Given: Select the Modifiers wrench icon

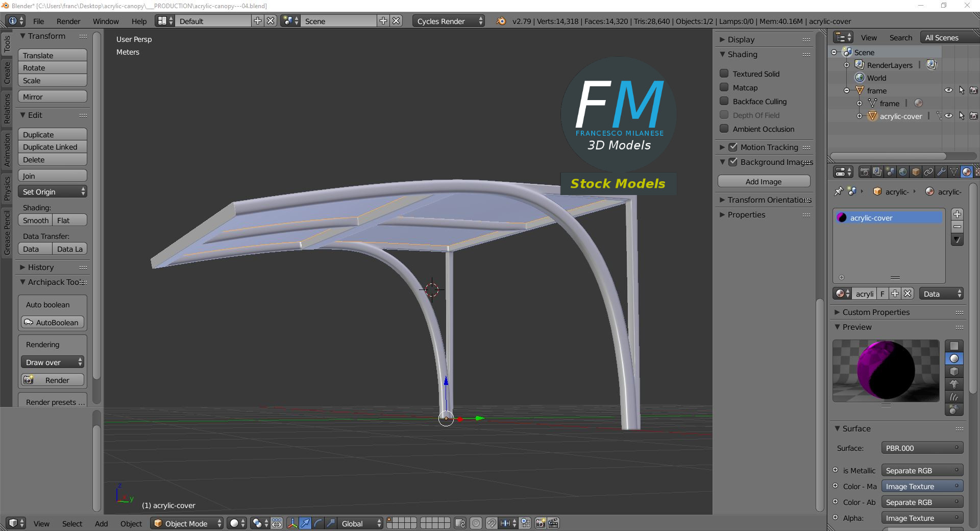Looking at the screenshot, I should (941, 172).
